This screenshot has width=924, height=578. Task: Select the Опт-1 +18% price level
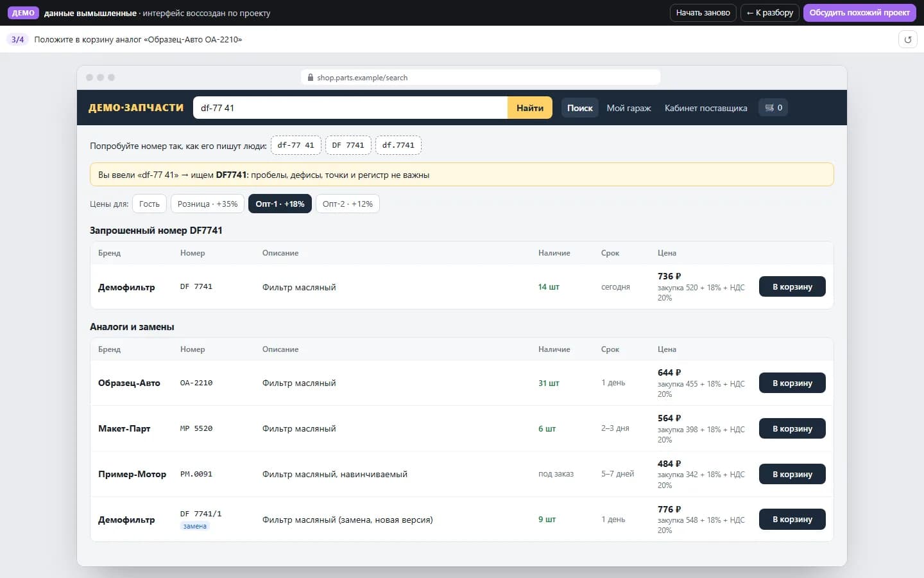tap(280, 204)
